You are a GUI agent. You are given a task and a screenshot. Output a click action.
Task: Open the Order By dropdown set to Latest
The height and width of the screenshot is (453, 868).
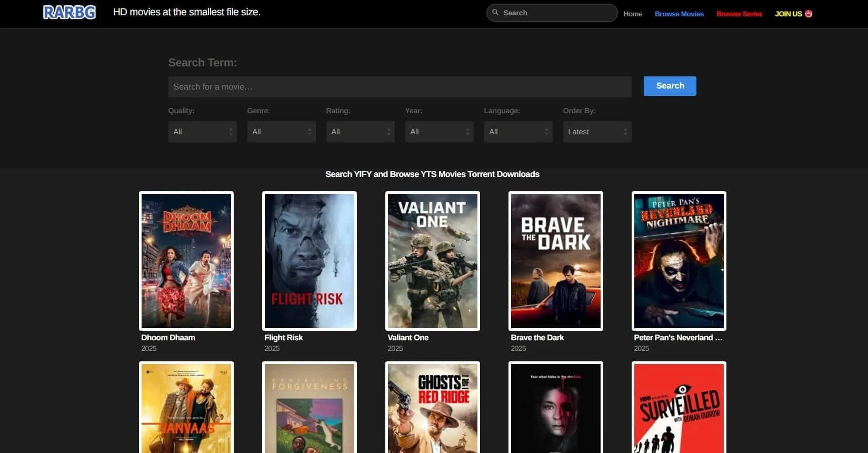[597, 132]
